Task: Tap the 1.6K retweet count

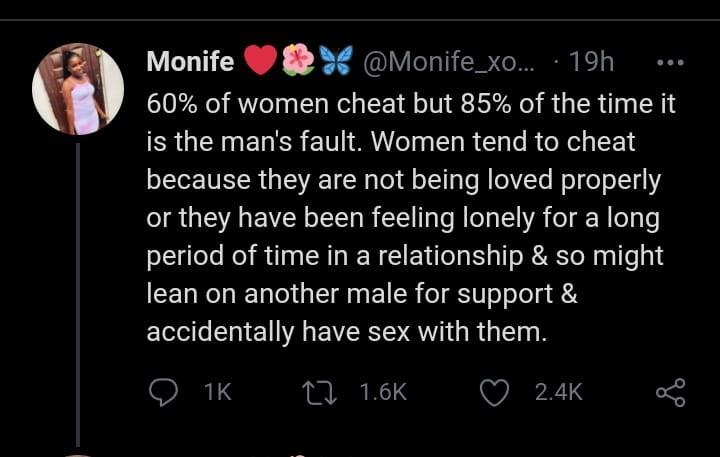Action: [382, 393]
